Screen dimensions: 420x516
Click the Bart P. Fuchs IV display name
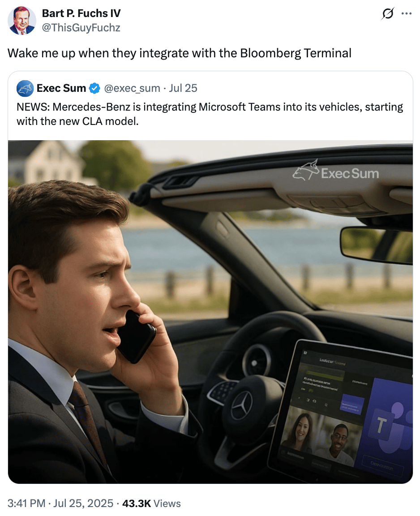pyautogui.click(x=81, y=13)
